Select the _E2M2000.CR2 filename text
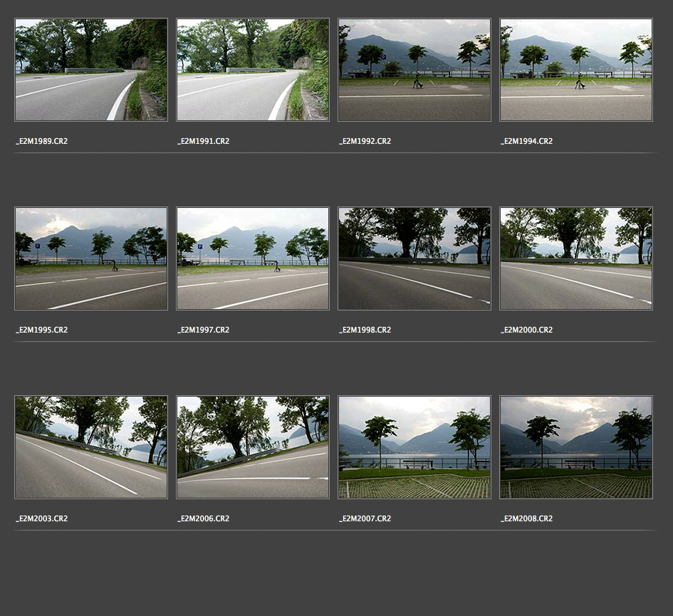 click(527, 330)
